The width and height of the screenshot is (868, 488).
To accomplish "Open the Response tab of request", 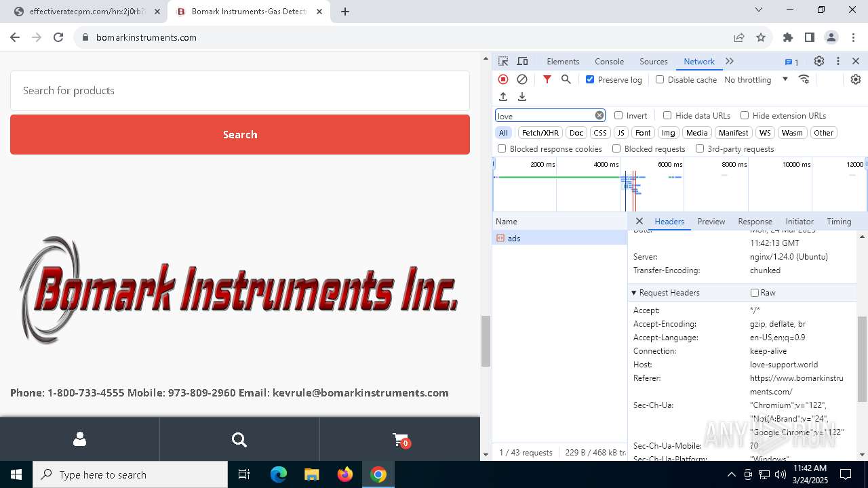I will pyautogui.click(x=755, y=221).
